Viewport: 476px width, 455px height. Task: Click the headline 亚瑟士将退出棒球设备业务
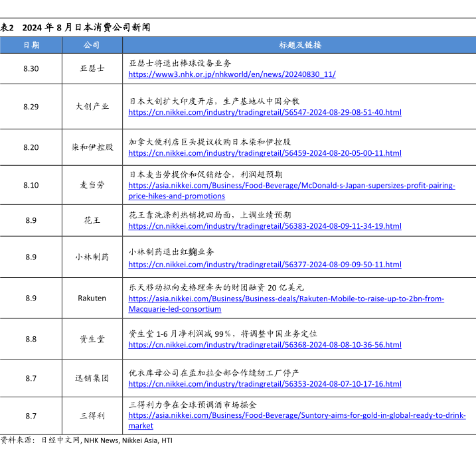(x=180, y=63)
